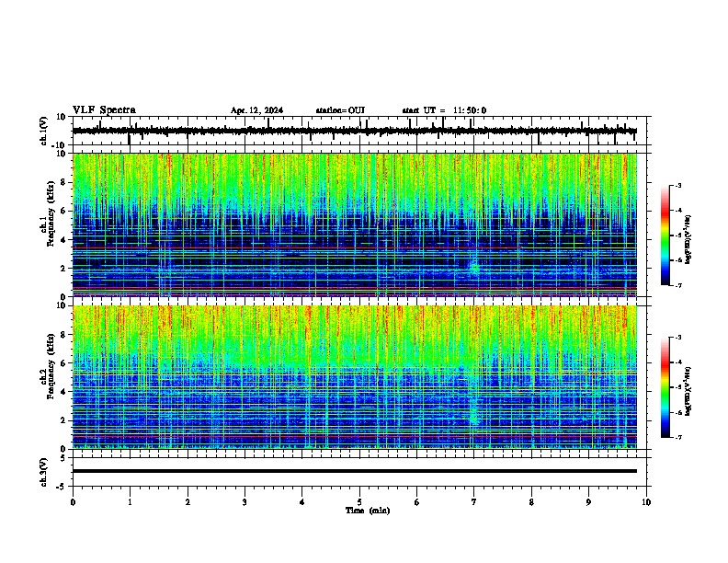Click the time axis tick label '10'

646,502
